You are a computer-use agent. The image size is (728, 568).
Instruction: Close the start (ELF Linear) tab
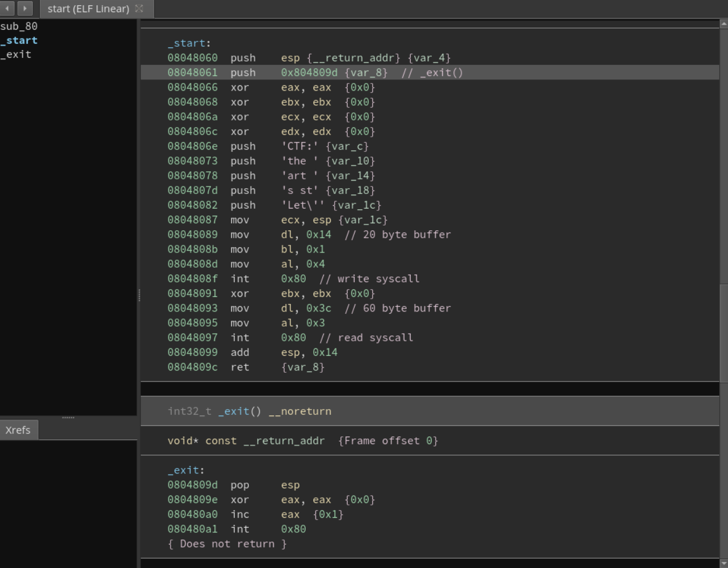pos(138,9)
